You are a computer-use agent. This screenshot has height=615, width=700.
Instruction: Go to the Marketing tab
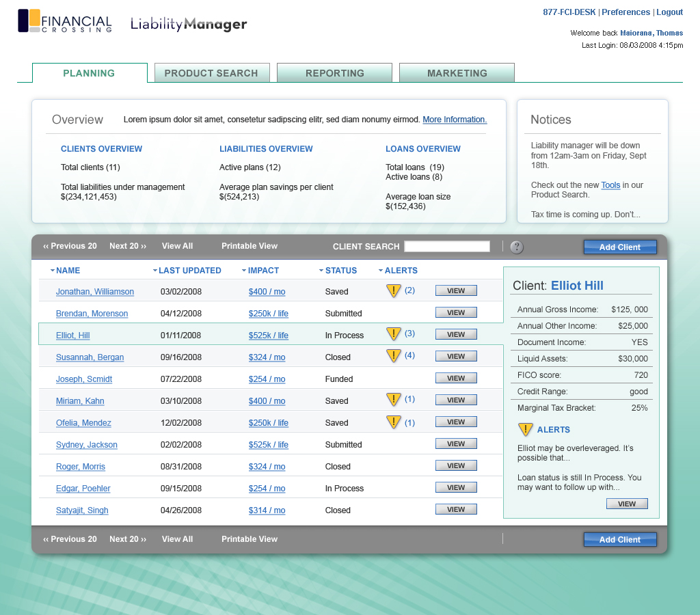[x=457, y=73]
